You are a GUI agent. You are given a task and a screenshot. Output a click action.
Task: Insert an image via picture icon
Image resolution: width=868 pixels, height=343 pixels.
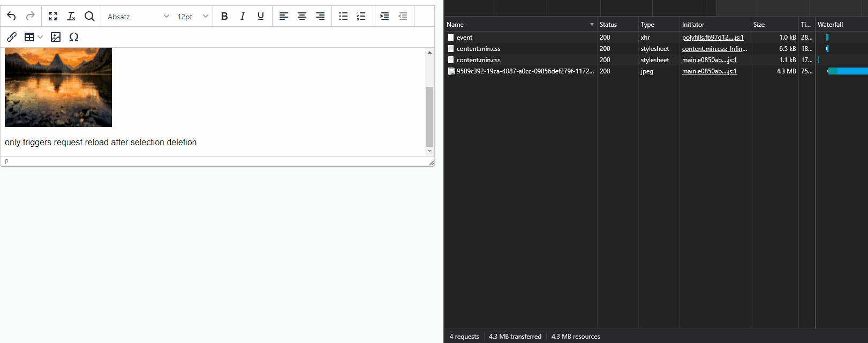(56, 37)
